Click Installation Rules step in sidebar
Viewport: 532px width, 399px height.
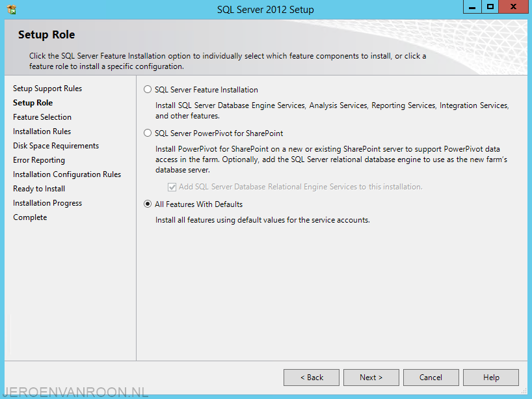pos(42,131)
